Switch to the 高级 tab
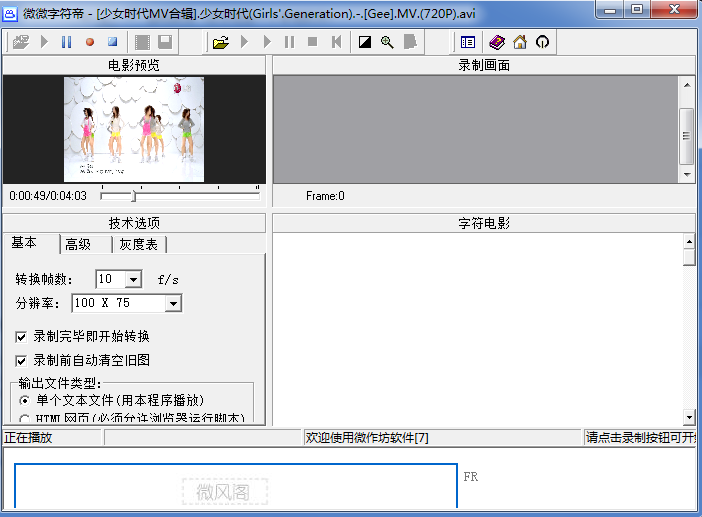702x517 pixels. click(x=78, y=245)
